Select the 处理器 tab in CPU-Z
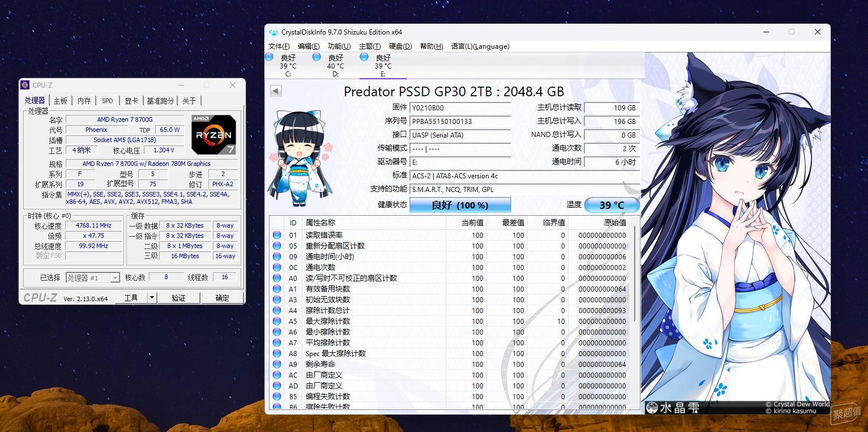This screenshot has height=432, width=868. 35,100
